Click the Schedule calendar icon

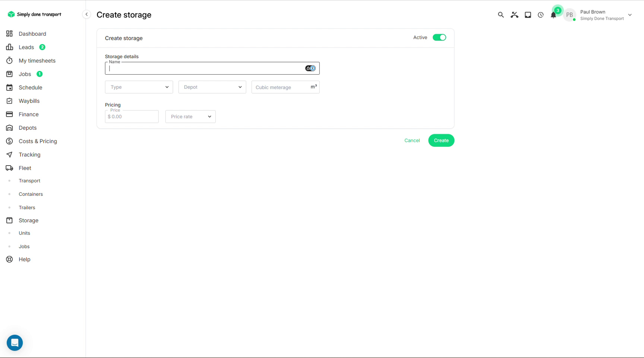(x=9, y=87)
